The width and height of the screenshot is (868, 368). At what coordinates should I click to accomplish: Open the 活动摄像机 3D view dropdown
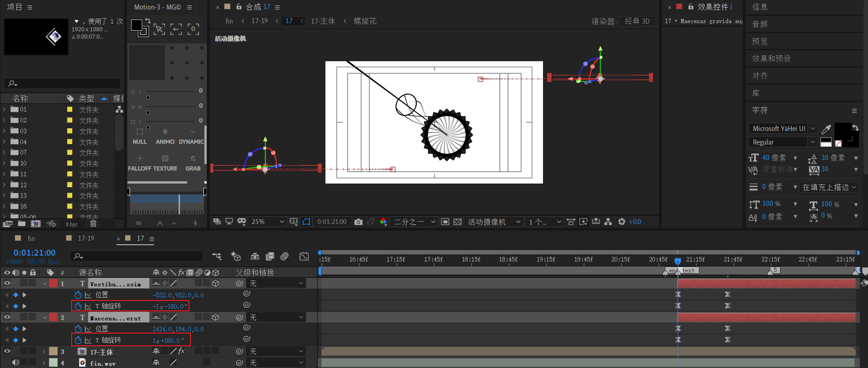tap(494, 222)
